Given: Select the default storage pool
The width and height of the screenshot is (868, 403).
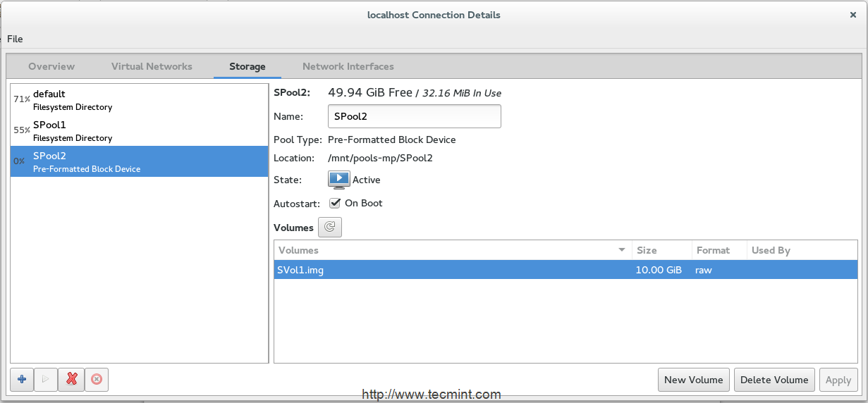Looking at the screenshot, I should 139,100.
